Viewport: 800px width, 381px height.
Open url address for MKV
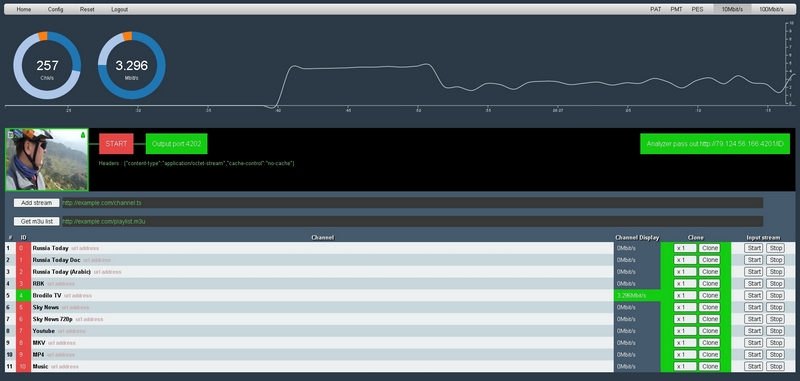[62, 343]
